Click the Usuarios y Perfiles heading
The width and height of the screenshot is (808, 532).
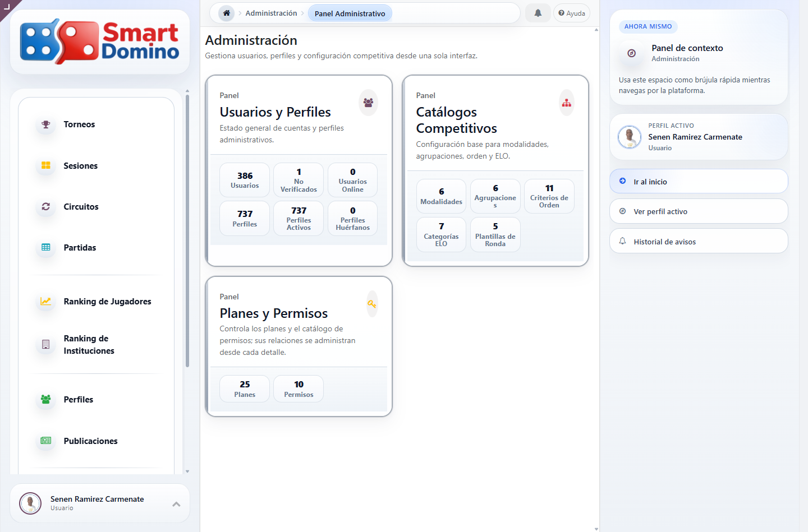[x=275, y=112]
